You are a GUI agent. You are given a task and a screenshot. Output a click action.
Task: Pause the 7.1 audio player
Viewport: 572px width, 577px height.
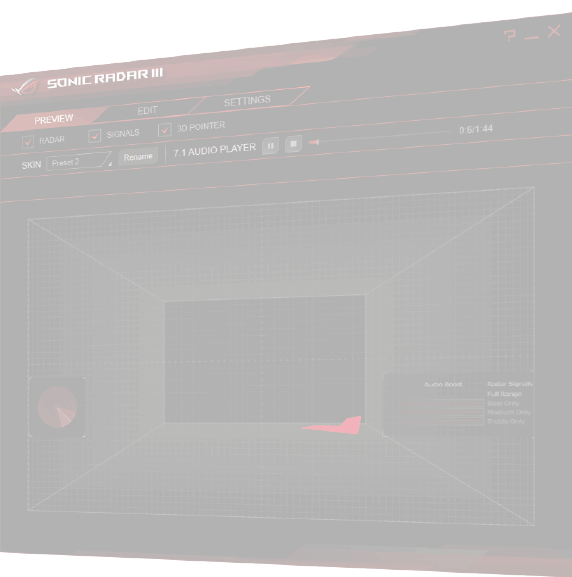tap(271, 146)
